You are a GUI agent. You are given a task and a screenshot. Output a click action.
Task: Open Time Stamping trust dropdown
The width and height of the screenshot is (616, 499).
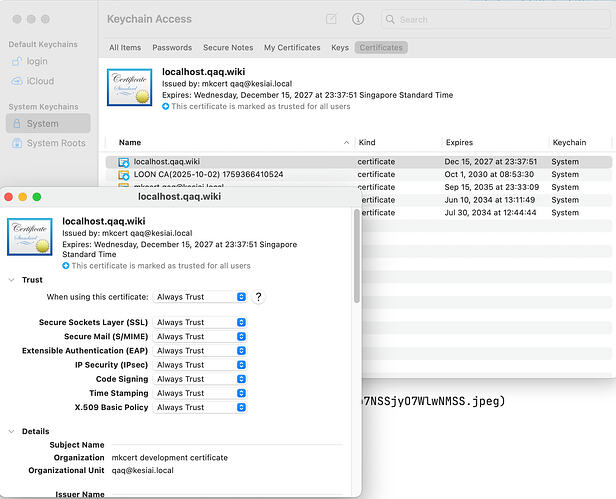tap(200, 393)
